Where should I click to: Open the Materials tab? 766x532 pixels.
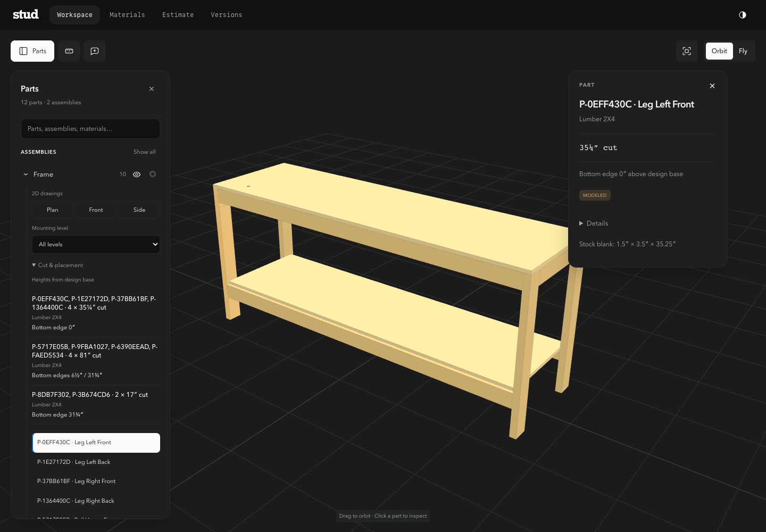127,15
